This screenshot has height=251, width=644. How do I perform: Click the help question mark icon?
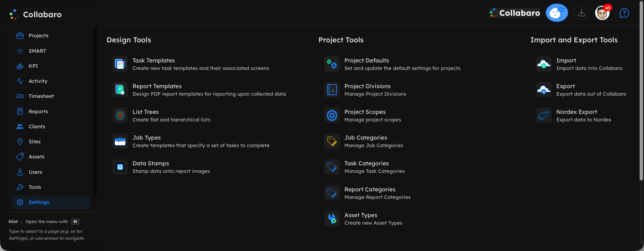(624, 13)
